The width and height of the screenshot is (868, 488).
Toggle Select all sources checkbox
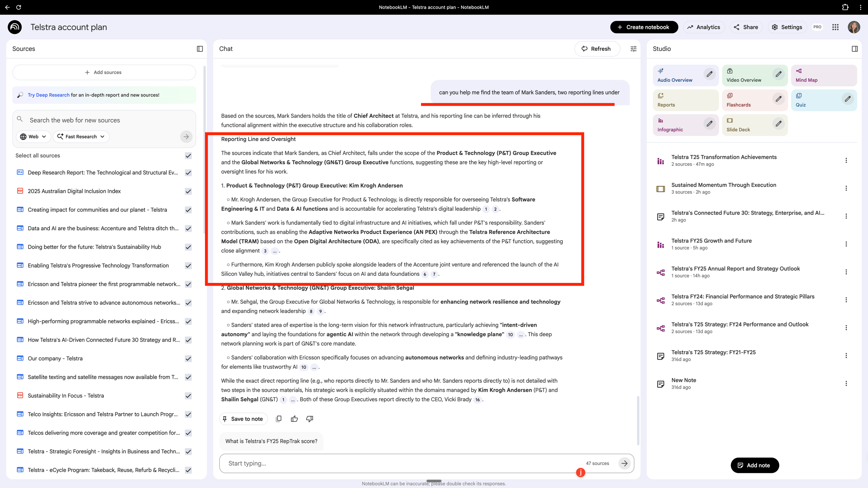coord(188,156)
